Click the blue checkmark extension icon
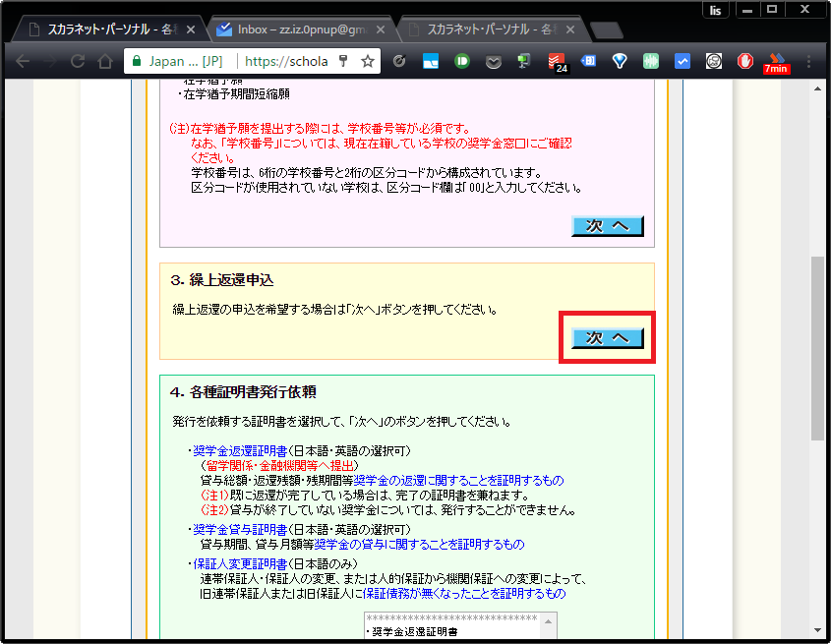831x644 pixels. (x=683, y=62)
